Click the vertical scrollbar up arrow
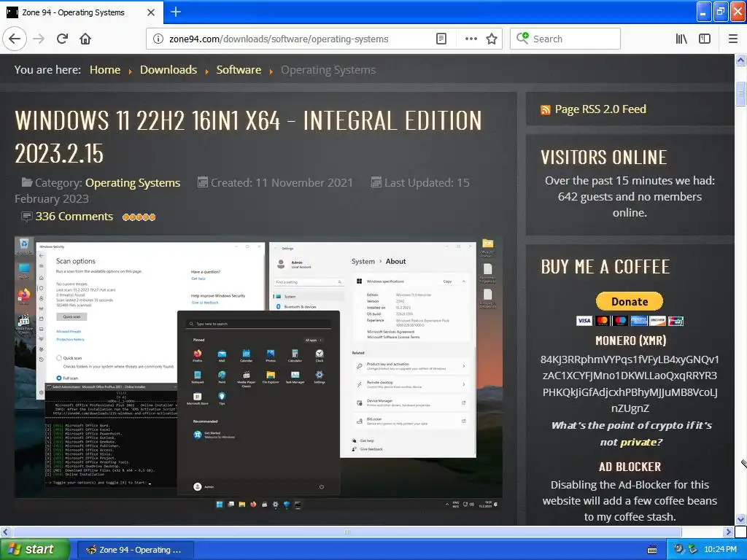The image size is (747, 560). [x=740, y=60]
